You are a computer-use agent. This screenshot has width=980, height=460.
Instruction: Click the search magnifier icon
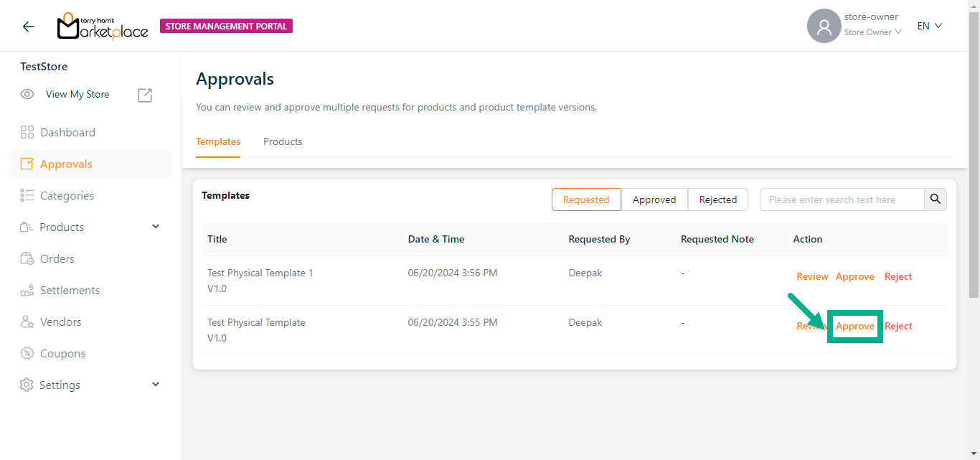pyautogui.click(x=936, y=200)
